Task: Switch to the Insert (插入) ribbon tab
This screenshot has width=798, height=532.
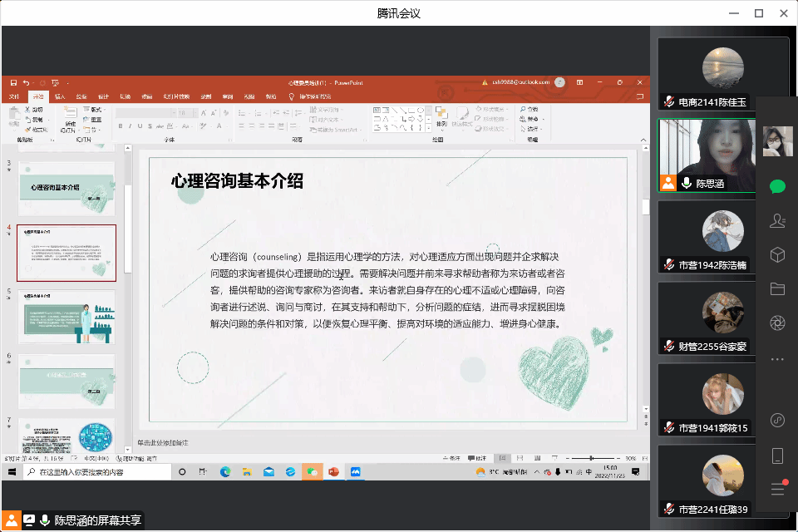Action: coord(59,96)
